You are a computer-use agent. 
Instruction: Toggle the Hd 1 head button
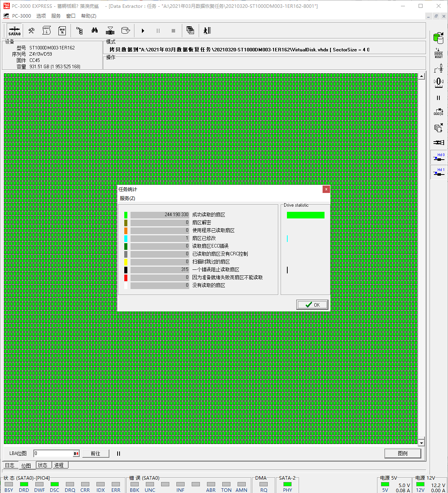pyautogui.click(x=438, y=172)
